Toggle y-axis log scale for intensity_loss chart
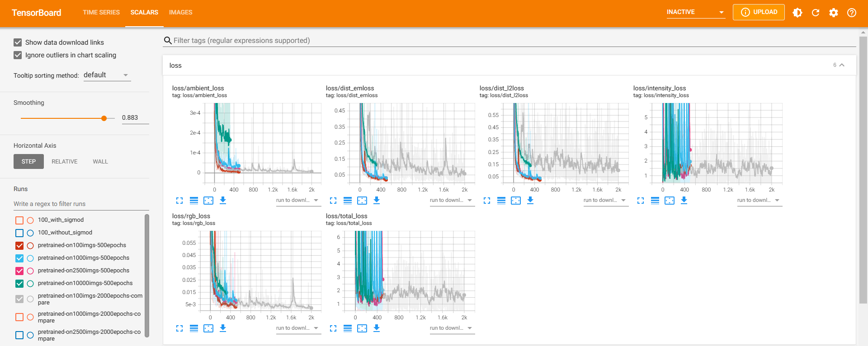 655,201
